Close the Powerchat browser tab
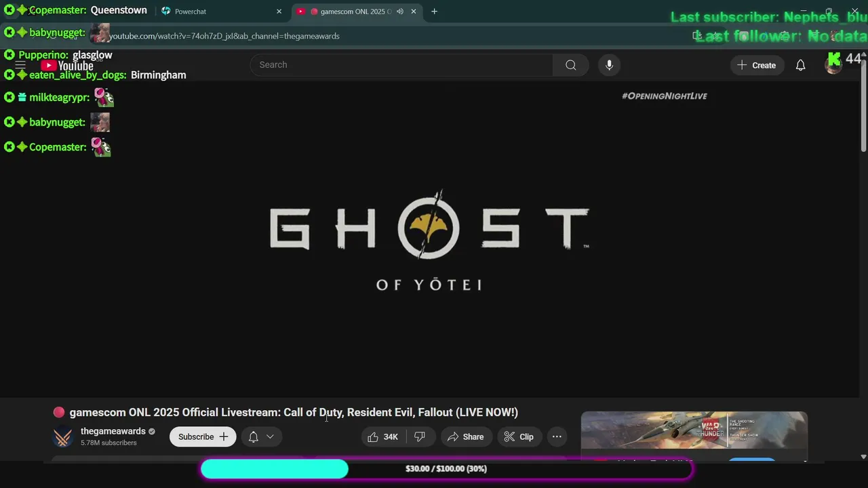The width and height of the screenshot is (868, 488). [279, 12]
